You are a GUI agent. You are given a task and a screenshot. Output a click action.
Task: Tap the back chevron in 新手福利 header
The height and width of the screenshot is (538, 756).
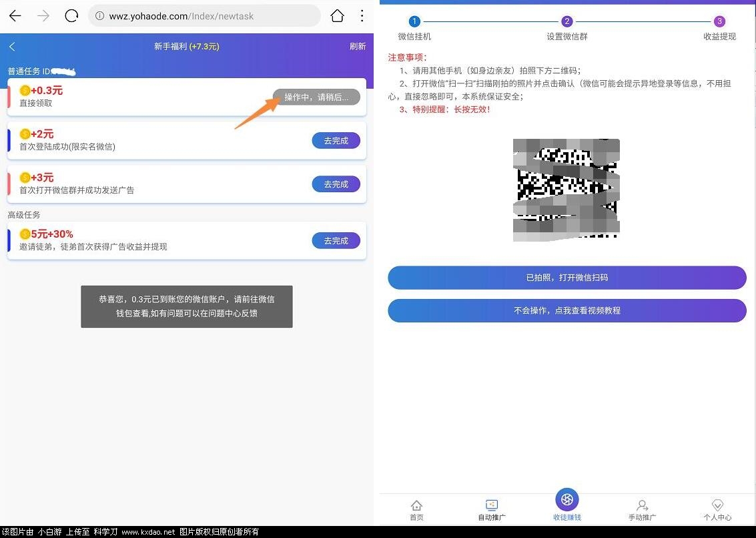[x=13, y=46]
